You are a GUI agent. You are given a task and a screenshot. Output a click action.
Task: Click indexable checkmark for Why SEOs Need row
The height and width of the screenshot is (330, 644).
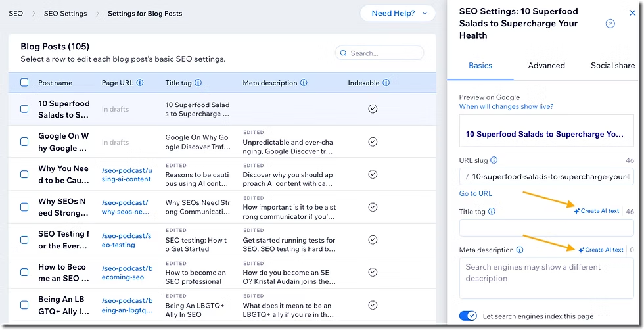(x=373, y=207)
